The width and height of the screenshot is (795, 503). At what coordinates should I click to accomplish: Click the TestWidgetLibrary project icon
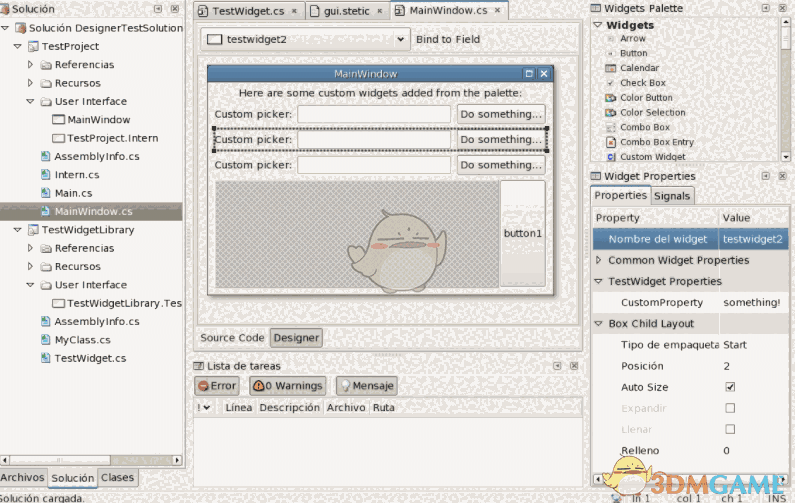tap(33, 230)
